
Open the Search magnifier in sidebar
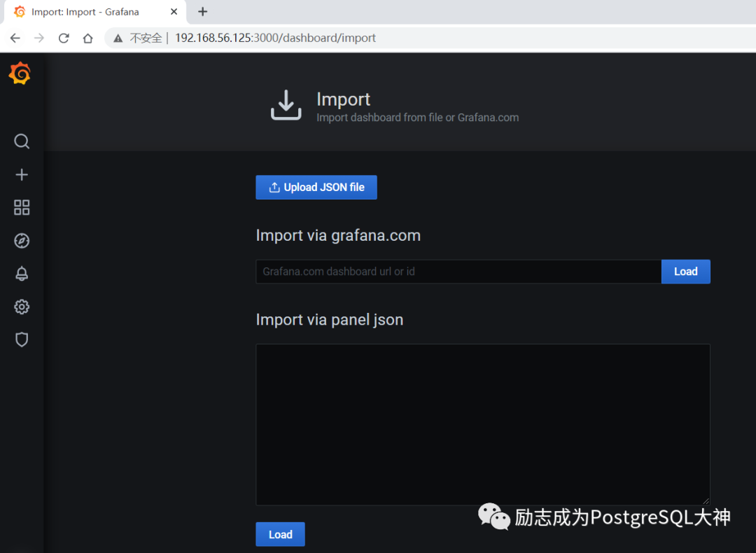click(x=22, y=141)
